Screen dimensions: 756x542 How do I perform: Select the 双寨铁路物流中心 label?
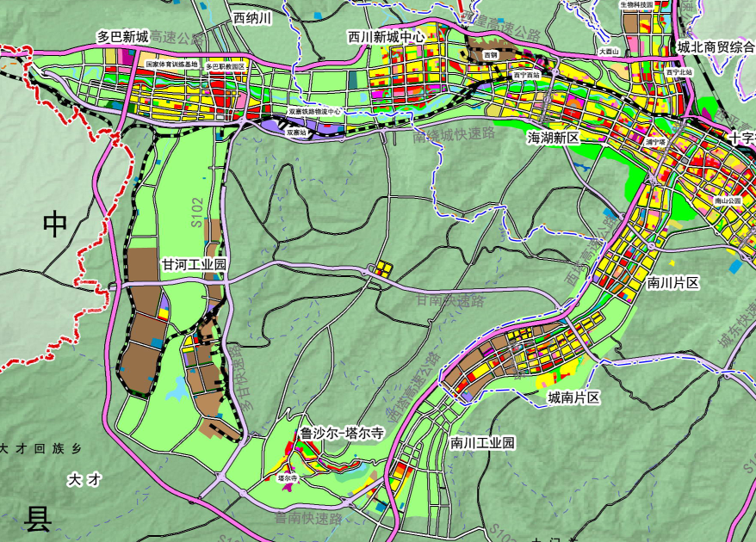click(x=315, y=111)
